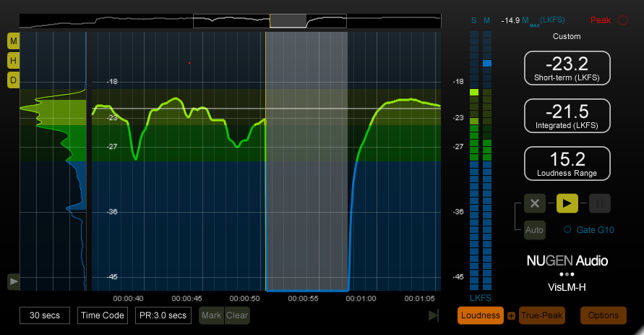
Task: Click the Mark button
Action: 211,315
